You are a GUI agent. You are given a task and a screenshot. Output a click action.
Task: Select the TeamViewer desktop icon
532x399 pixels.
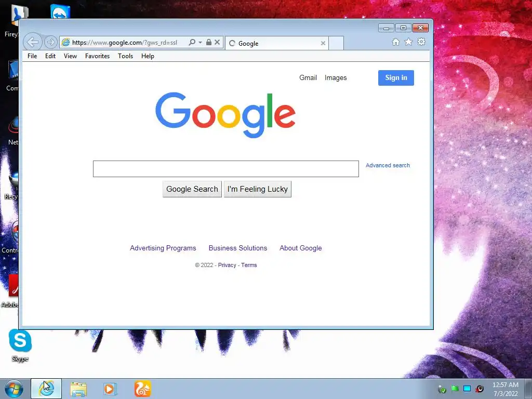tap(60, 12)
